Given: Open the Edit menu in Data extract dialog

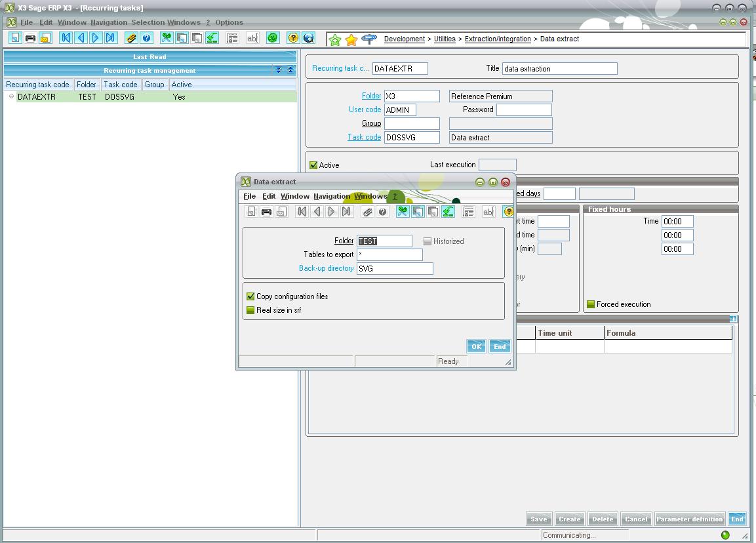Looking at the screenshot, I should coord(269,196).
